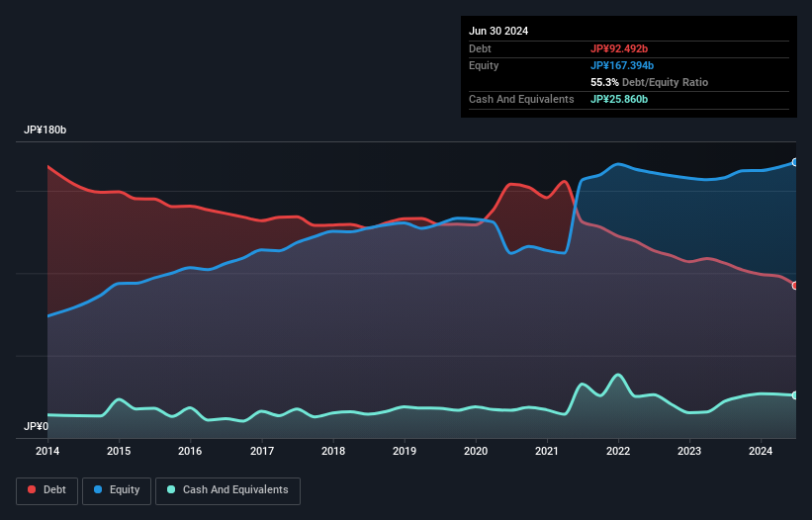Click the JP¥167.394b equity value
The width and height of the screenshot is (812, 520).
pyautogui.click(x=622, y=65)
